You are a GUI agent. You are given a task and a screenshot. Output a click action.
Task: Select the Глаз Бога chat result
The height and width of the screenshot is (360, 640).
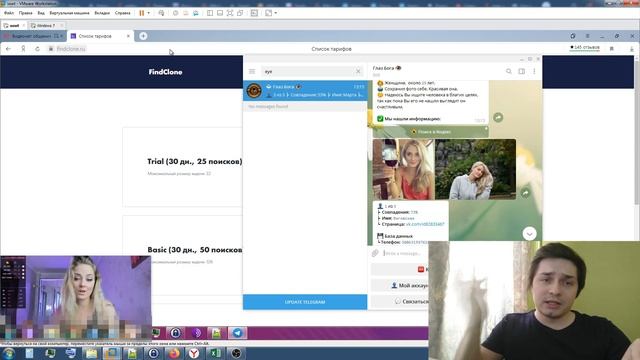click(x=305, y=90)
